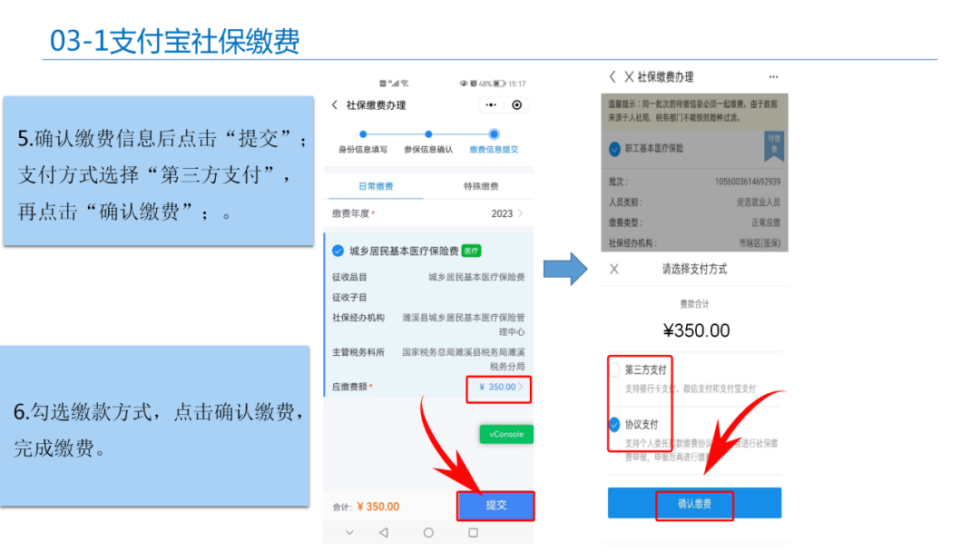The width and height of the screenshot is (980, 552).
Task: Check 城乡居民基本医疗保险费 checkbox
Action: point(338,251)
